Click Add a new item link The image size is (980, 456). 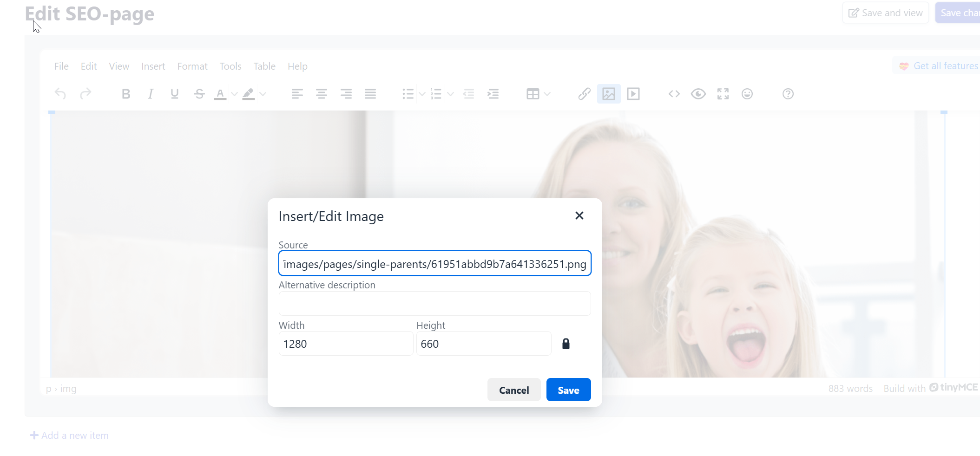pyautogui.click(x=69, y=436)
